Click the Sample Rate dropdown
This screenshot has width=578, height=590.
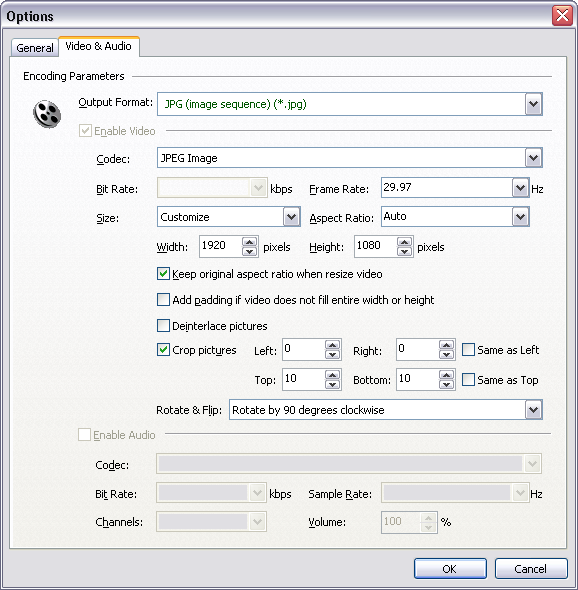point(455,493)
